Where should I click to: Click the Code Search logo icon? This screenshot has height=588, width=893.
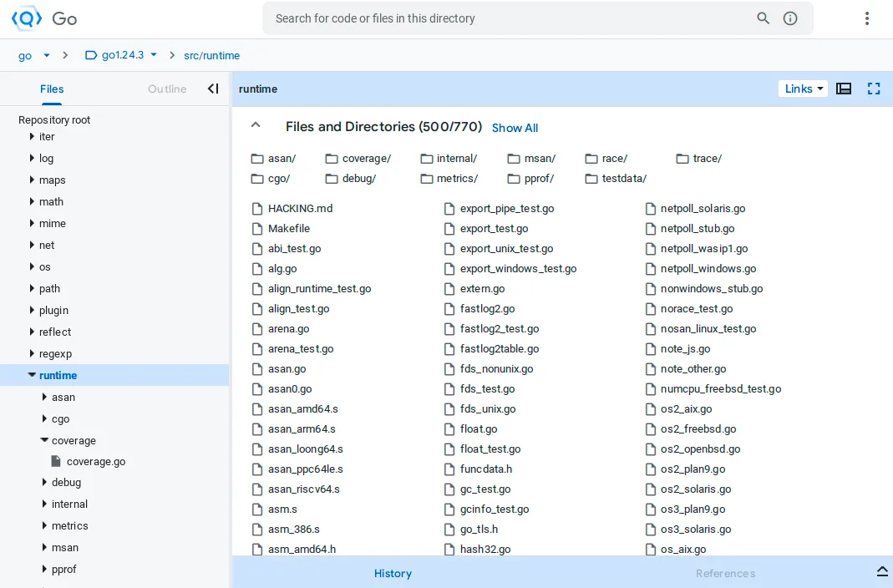26,18
